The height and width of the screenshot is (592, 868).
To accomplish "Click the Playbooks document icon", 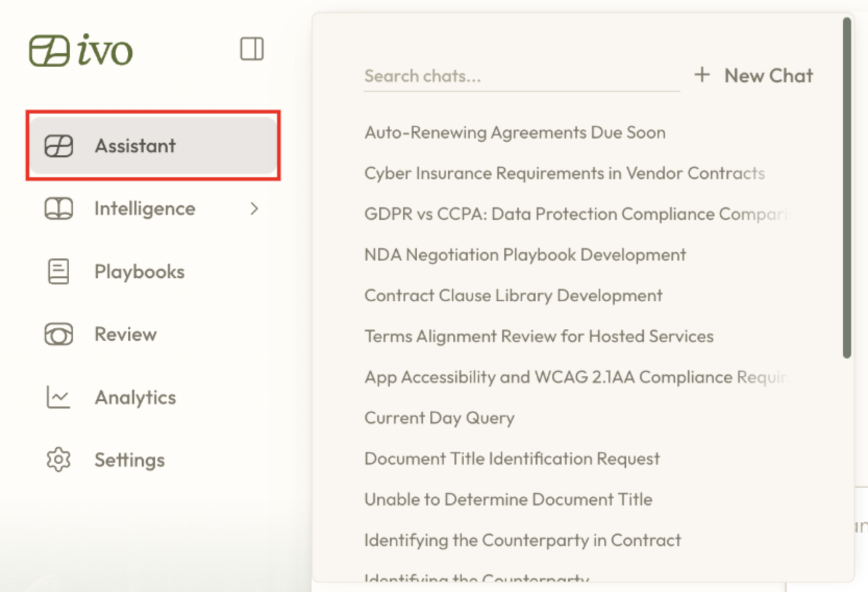I will [58, 272].
